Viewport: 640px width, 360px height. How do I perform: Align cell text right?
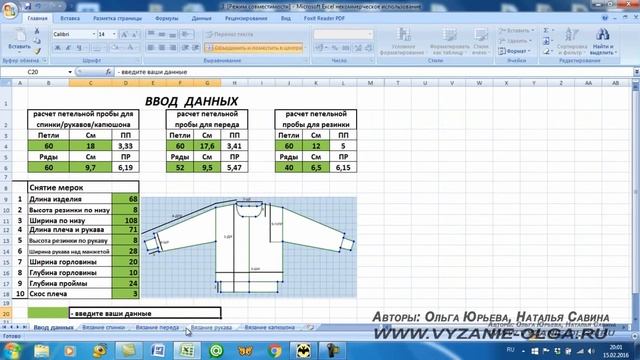pos(172,48)
